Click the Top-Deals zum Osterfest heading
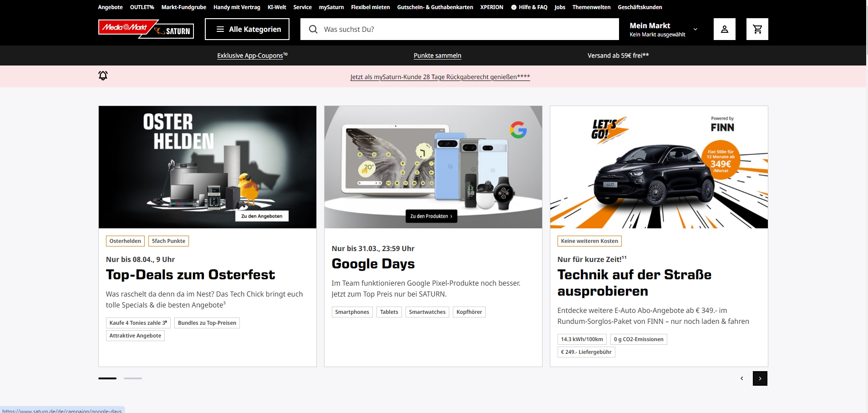The width and height of the screenshot is (868, 413). 191,275
